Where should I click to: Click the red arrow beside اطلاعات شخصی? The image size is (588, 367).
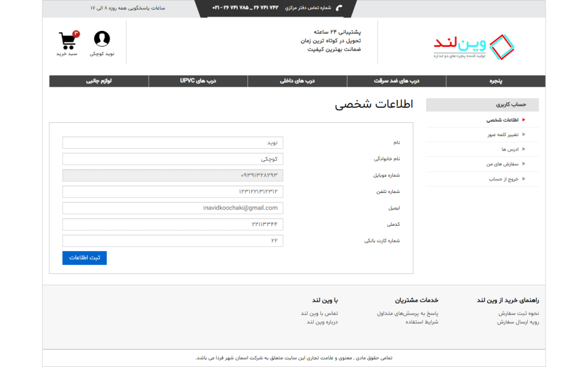pos(524,119)
